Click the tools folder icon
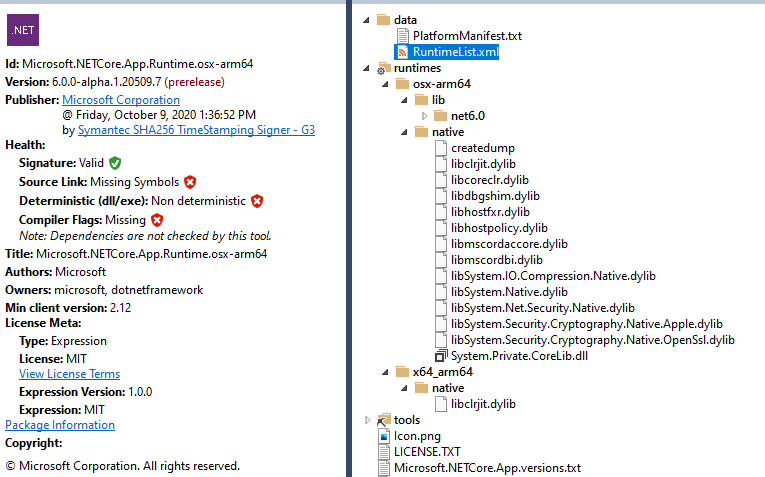 384,420
